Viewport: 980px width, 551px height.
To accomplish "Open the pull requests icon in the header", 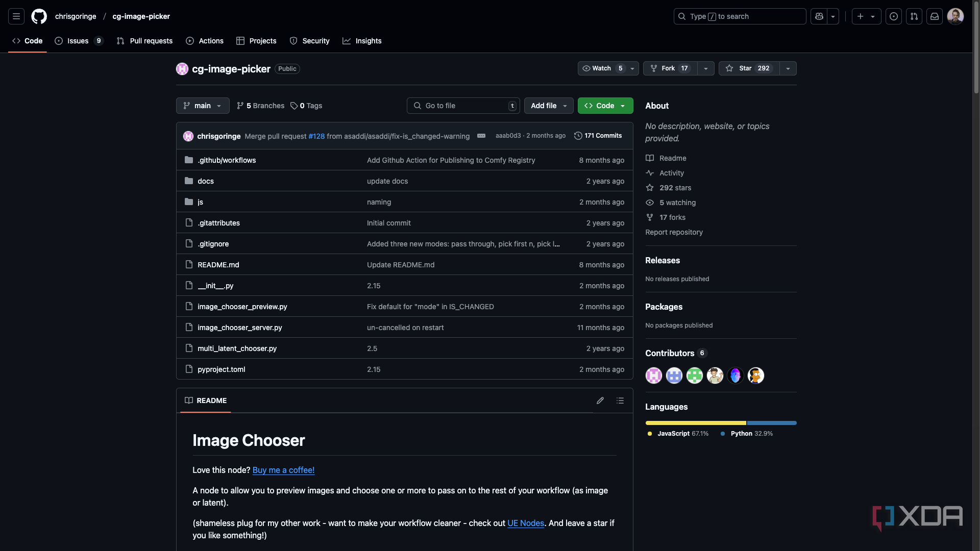I will [x=914, y=16].
